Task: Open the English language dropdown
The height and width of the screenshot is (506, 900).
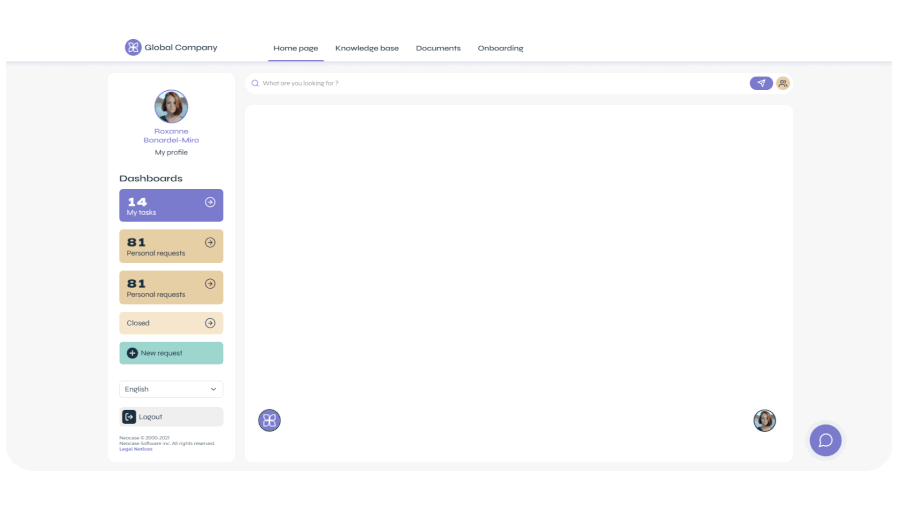Action: [171, 389]
